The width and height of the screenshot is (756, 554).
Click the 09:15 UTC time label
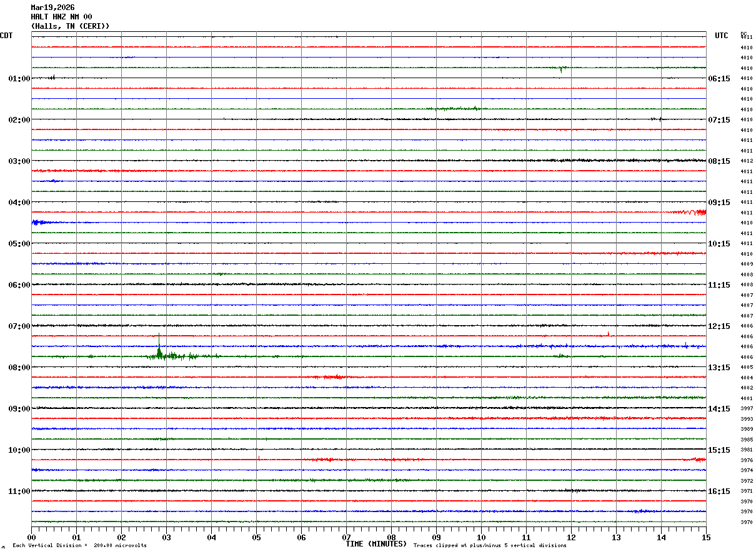click(719, 203)
